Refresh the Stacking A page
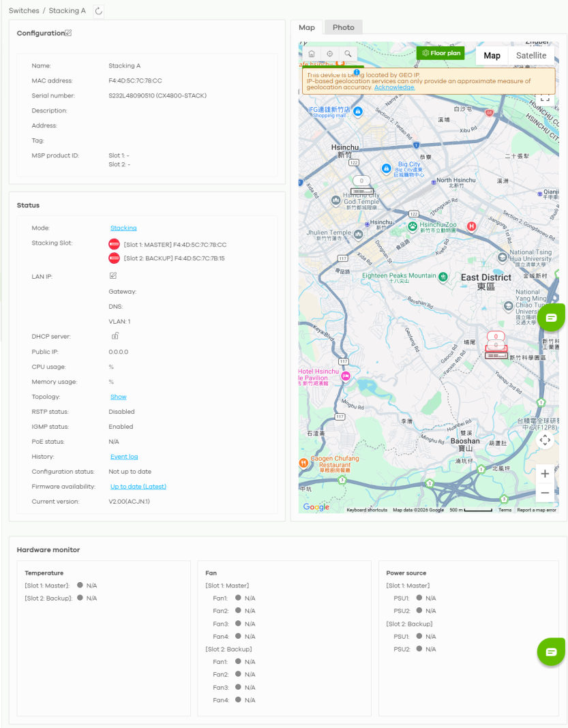568x728 pixels. click(98, 11)
